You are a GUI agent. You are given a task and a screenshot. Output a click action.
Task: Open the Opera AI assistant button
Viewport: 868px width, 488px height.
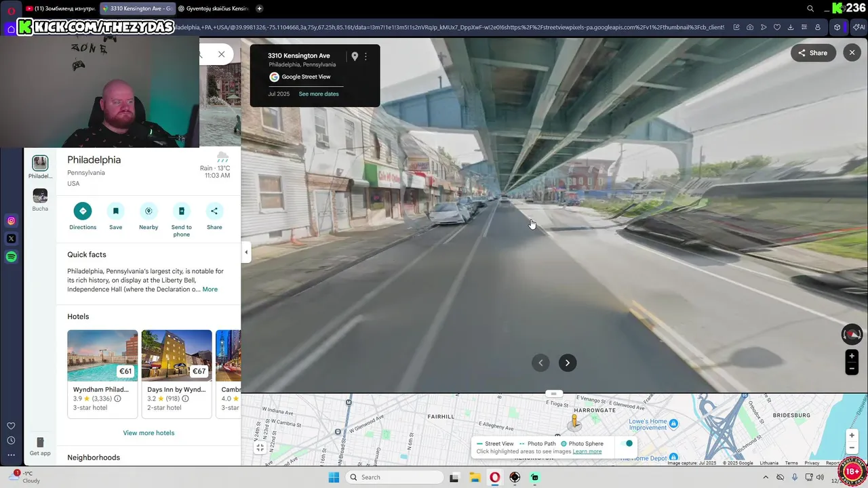pos(859,27)
